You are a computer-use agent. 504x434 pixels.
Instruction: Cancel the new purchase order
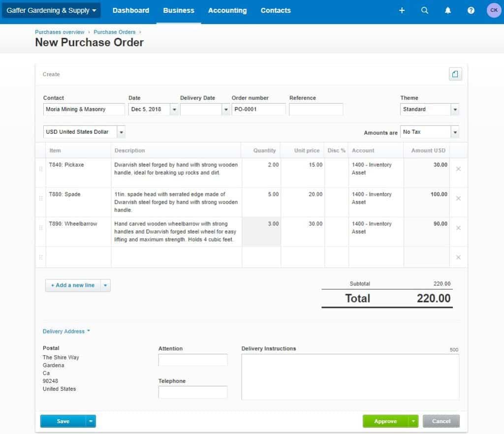[441, 421]
